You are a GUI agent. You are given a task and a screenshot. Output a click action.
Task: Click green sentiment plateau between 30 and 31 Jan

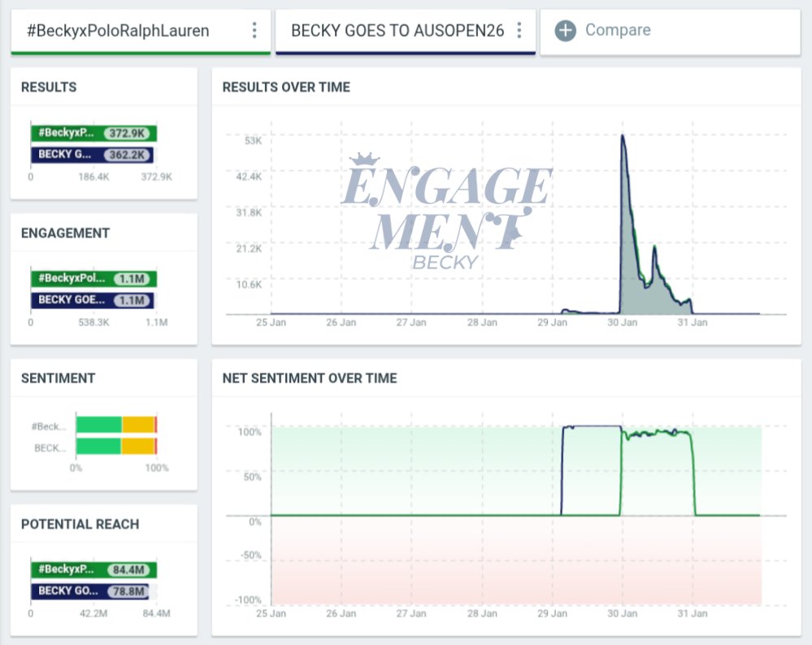click(658, 433)
